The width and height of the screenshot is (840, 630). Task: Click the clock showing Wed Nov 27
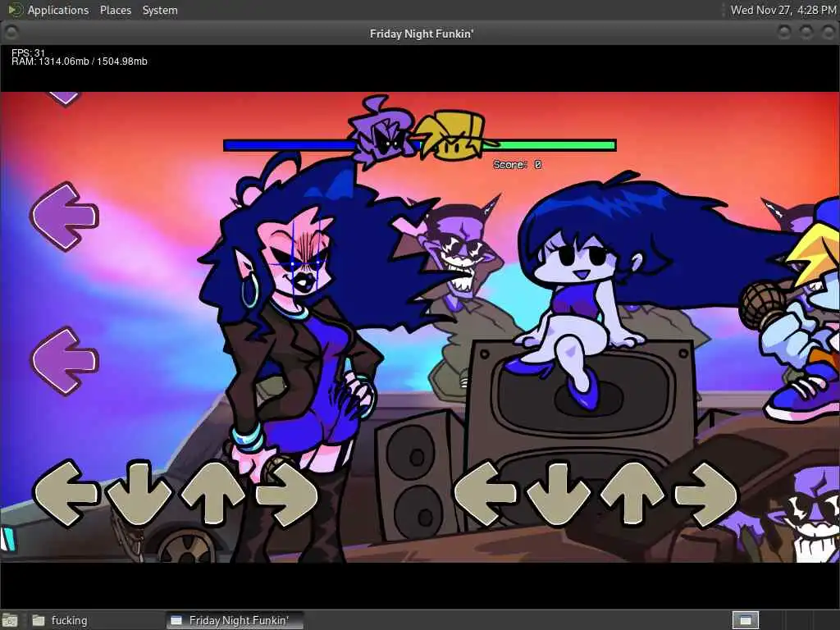[x=783, y=10]
